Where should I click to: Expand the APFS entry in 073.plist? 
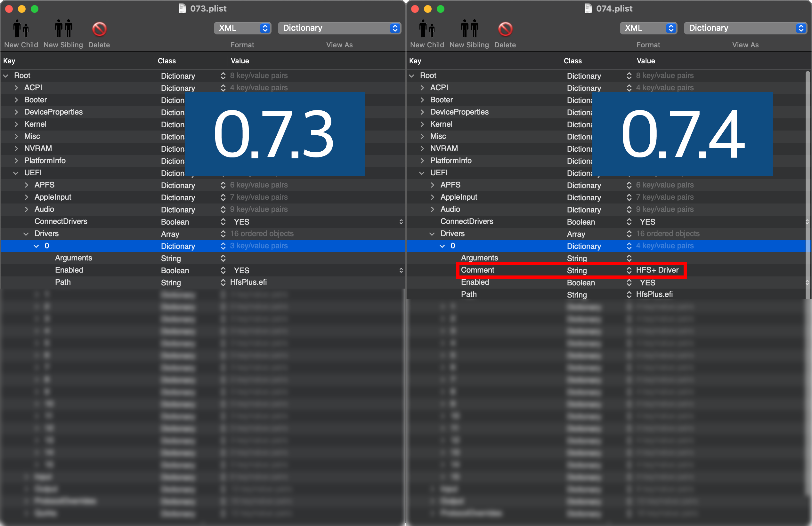27,185
